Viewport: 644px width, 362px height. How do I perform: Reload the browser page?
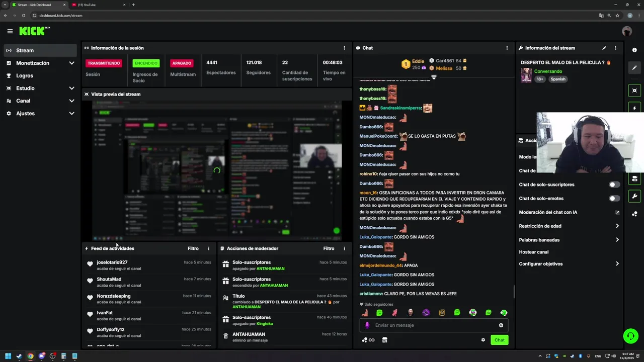24,16
